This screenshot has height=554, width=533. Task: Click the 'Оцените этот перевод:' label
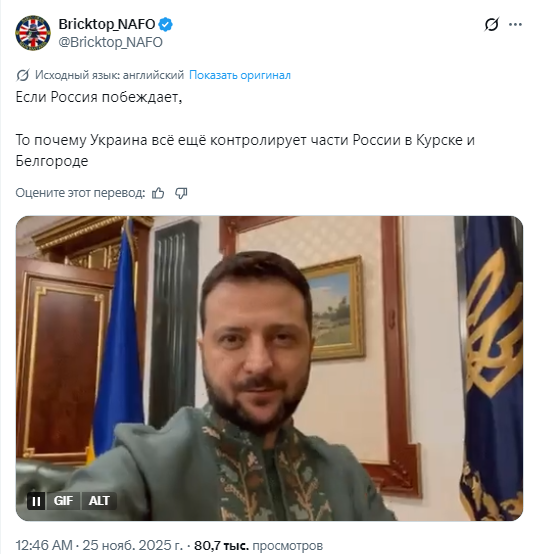click(x=80, y=193)
